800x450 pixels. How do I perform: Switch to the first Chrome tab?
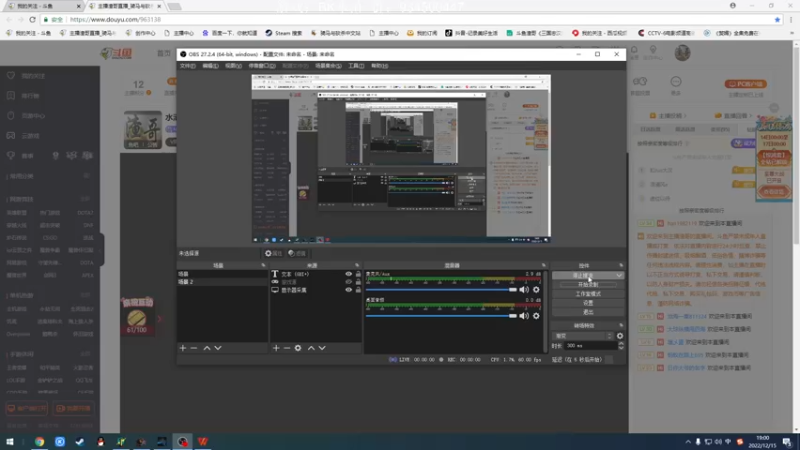(x=42, y=6)
